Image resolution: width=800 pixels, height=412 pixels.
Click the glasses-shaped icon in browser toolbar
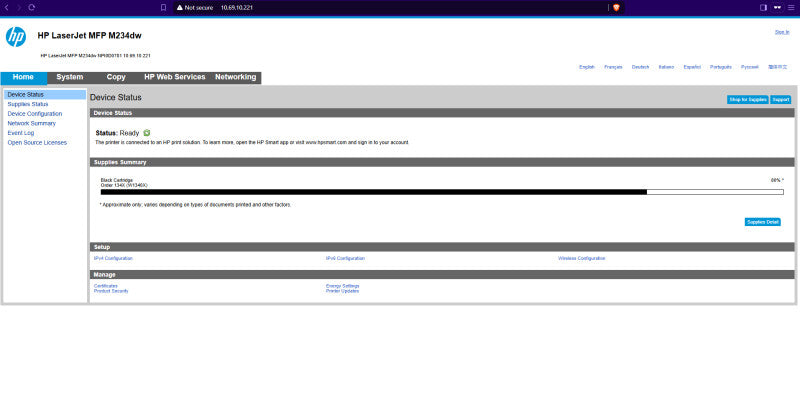778,8
